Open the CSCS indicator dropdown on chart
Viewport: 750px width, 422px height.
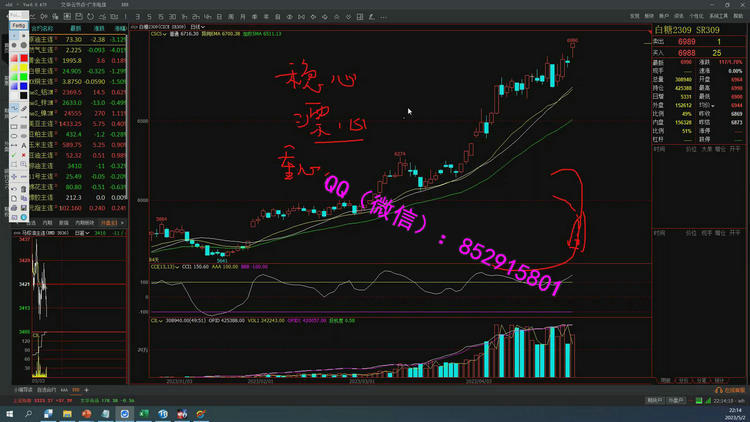coord(158,33)
